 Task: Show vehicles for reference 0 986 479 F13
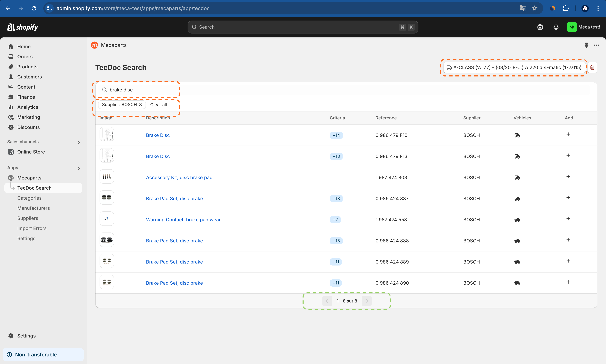tap(517, 156)
